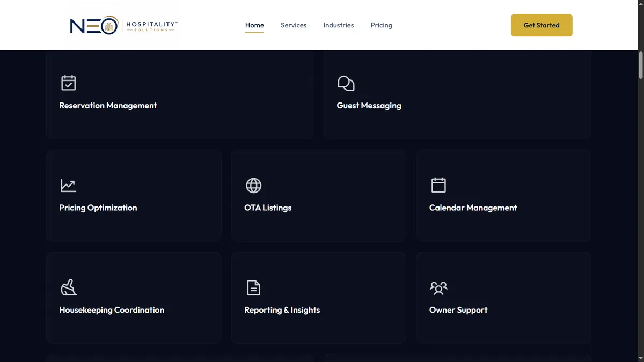Viewport: 644px width, 362px height.
Task: Click the Pricing Optimization chart icon
Action: point(69,186)
